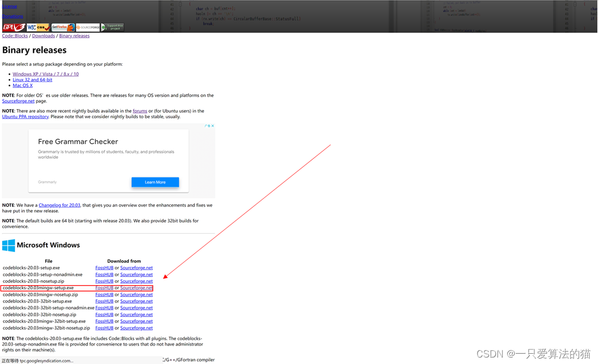Download codeblocks-20.03-32bit-nosetup.zip from Sourceforge.net
599x364 pixels.
(136, 315)
